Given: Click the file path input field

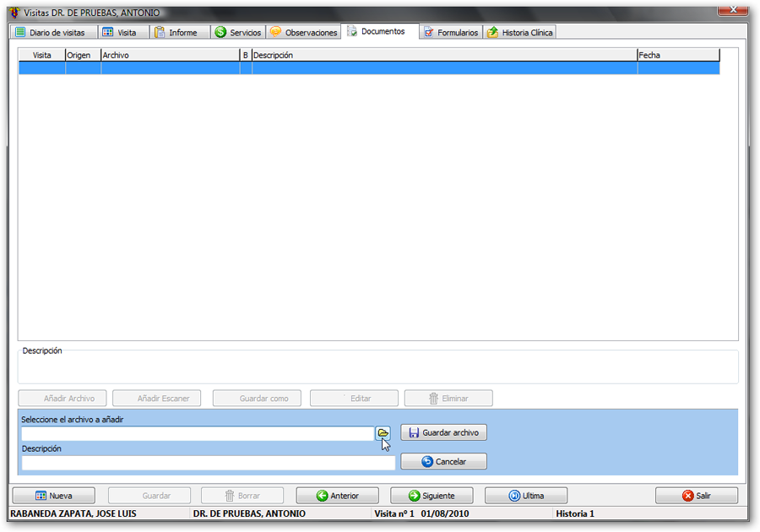Looking at the screenshot, I should pos(197,433).
